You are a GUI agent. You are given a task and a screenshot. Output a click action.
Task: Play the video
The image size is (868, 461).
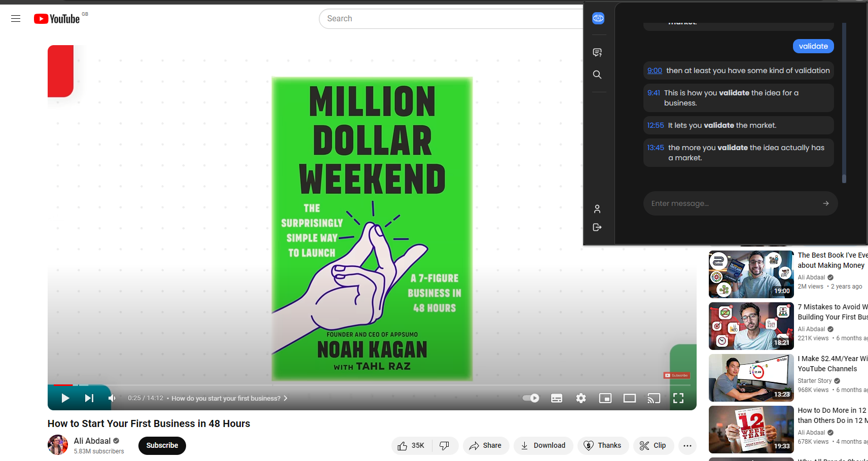tap(65, 398)
